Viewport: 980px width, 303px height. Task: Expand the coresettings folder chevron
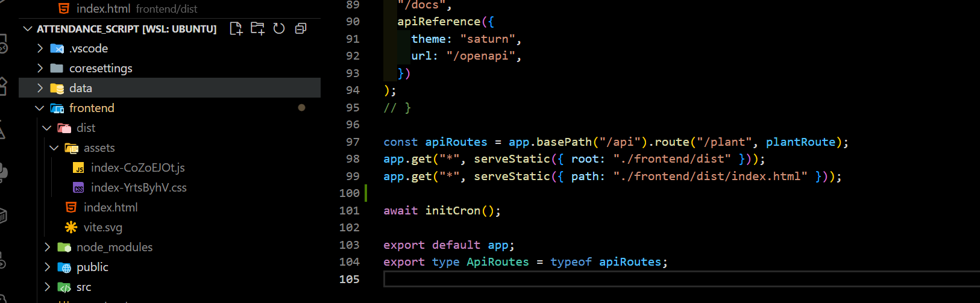point(40,68)
